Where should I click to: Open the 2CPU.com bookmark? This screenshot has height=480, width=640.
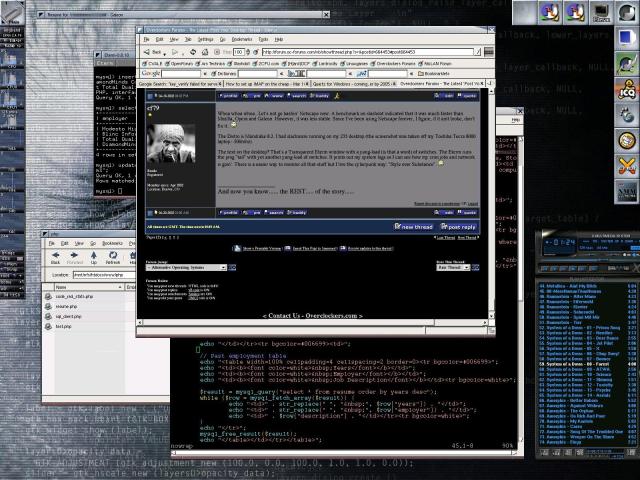[x=266, y=64]
